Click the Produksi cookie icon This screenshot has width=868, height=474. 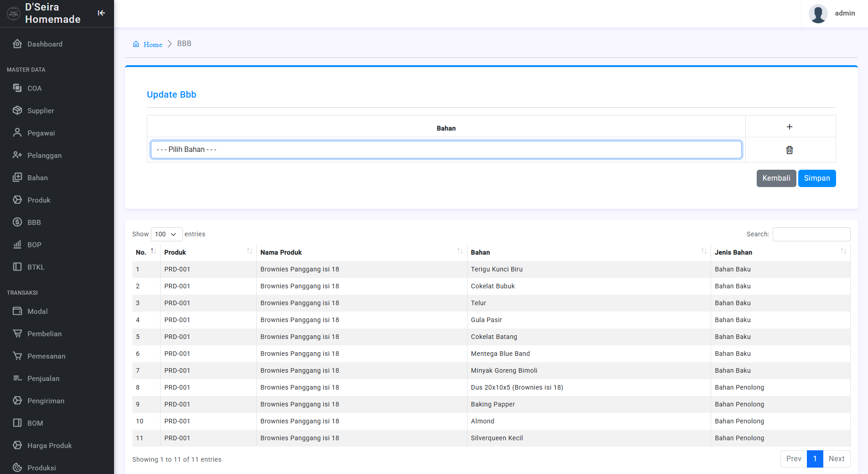[x=17, y=468]
